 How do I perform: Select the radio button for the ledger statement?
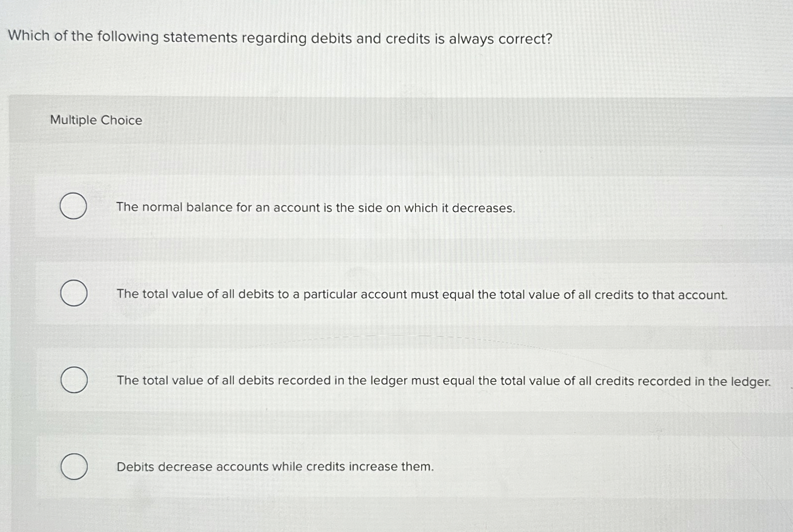tap(73, 380)
